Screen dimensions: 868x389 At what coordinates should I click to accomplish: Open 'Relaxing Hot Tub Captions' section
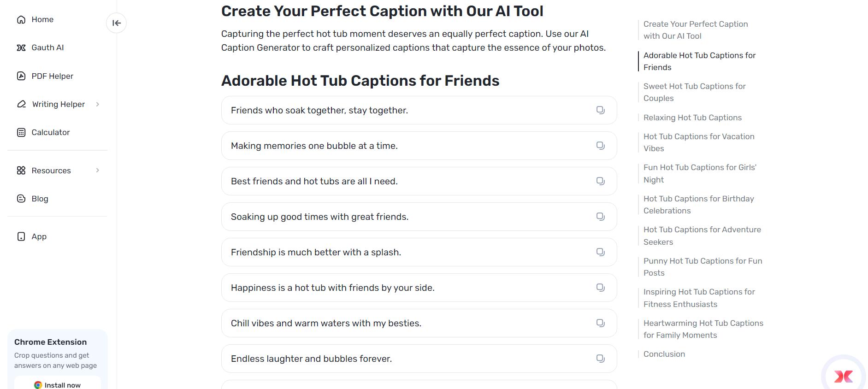point(693,118)
